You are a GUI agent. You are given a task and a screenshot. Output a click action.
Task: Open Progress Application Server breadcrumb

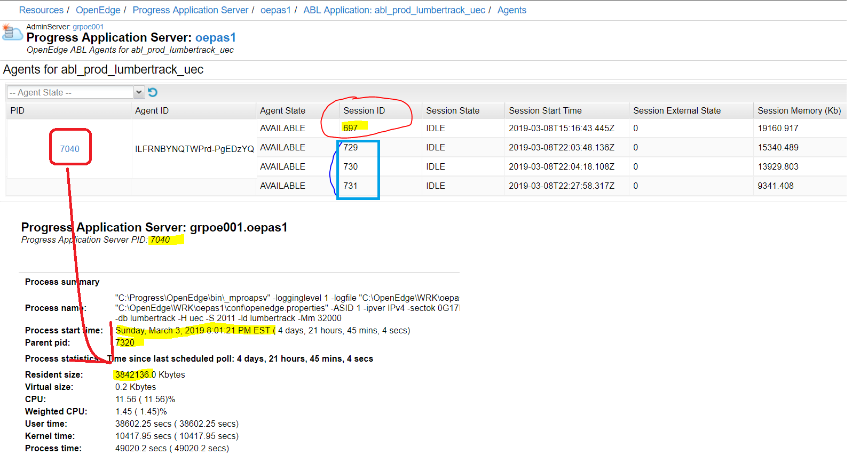pyautogui.click(x=191, y=10)
